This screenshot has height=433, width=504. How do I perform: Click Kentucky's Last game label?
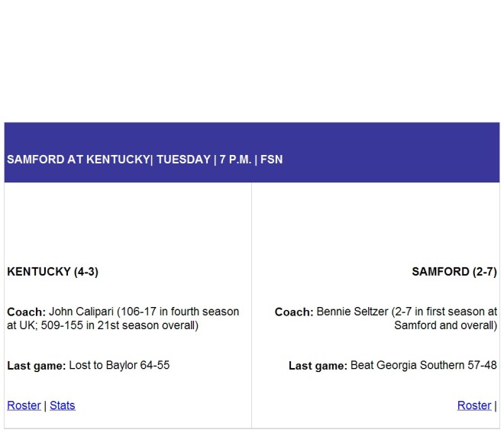click(37, 366)
